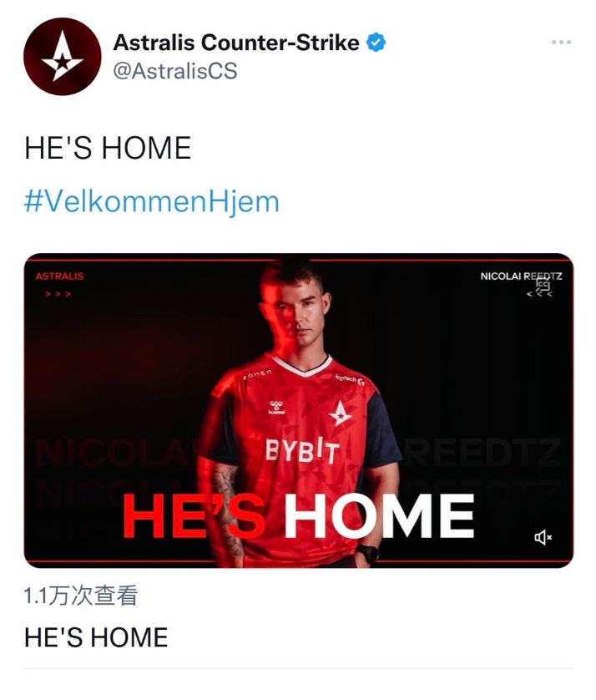Click the HE'S HOME caption below views
Image resolution: width=596 pixels, height=700 pixels.
[x=96, y=637]
